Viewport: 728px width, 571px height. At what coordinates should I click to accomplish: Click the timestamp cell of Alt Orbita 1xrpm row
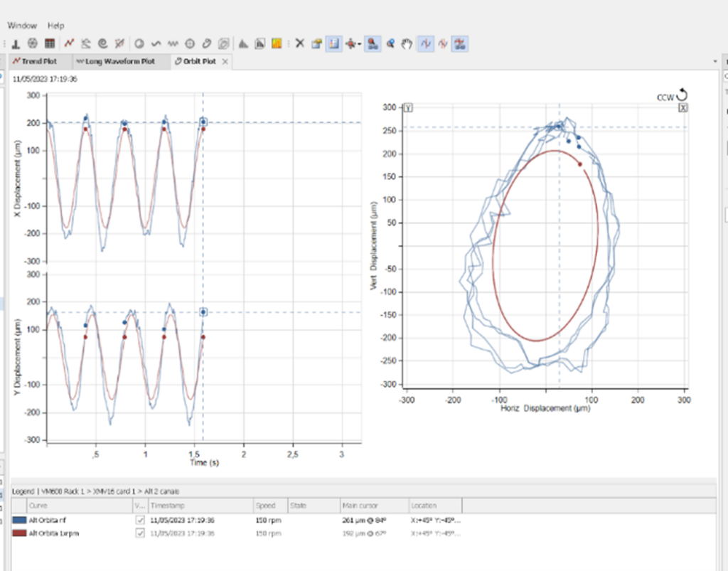tap(182, 533)
